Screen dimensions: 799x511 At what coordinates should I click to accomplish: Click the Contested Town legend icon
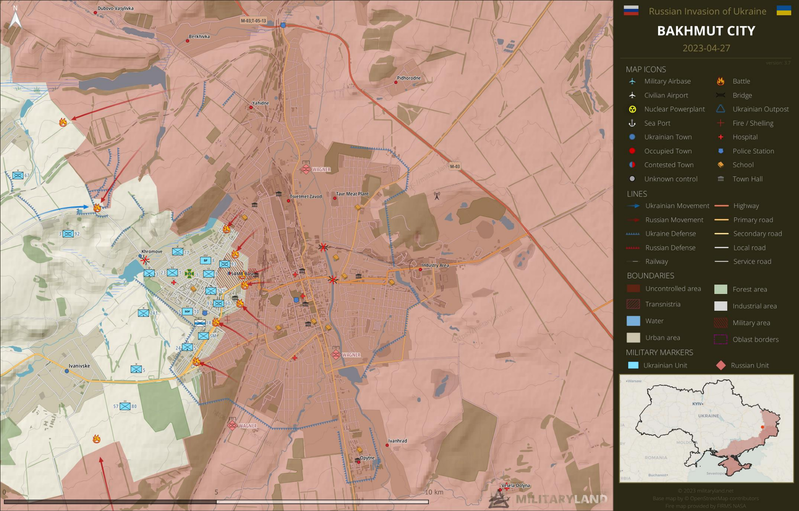(x=632, y=165)
